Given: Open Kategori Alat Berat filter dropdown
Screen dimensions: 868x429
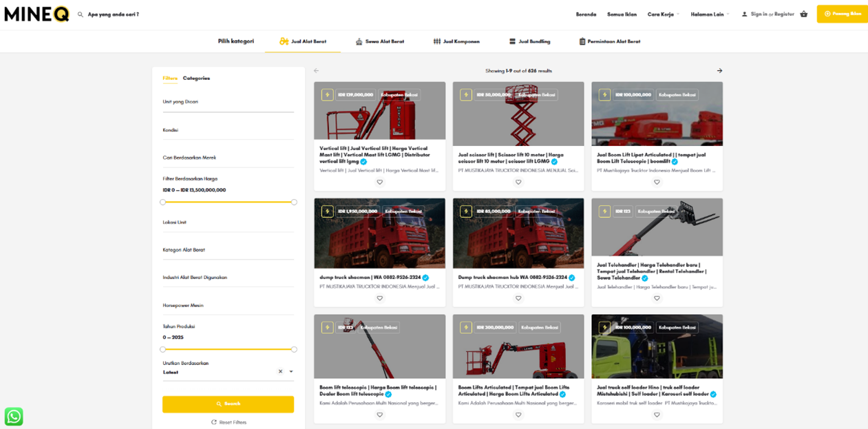Looking at the screenshot, I should click(x=228, y=250).
